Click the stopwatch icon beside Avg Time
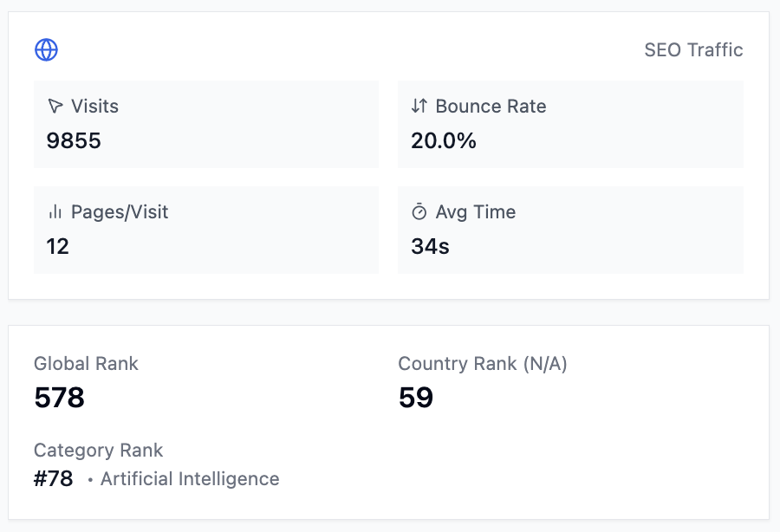780x532 pixels. (x=419, y=212)
